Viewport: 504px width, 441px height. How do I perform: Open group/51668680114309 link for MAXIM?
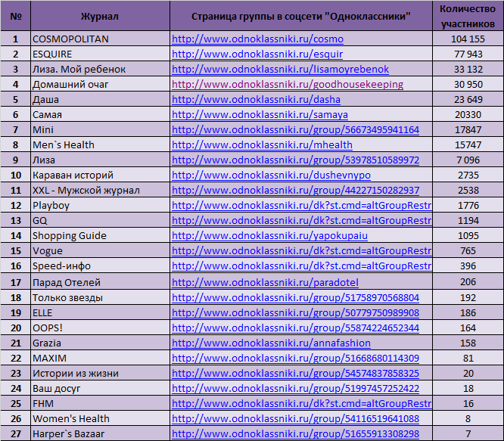295,358
